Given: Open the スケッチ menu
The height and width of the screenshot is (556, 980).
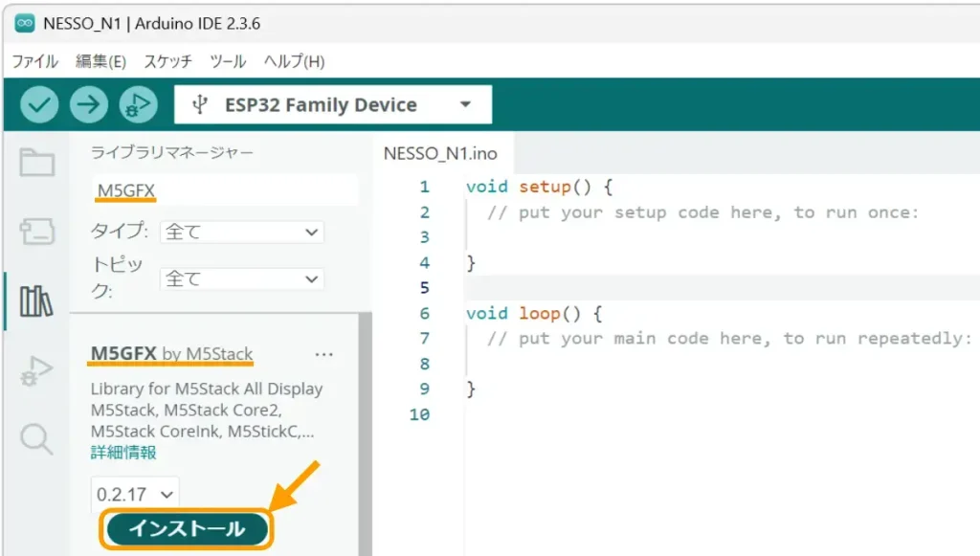Looking at the screenshot, I should (167, 61).
